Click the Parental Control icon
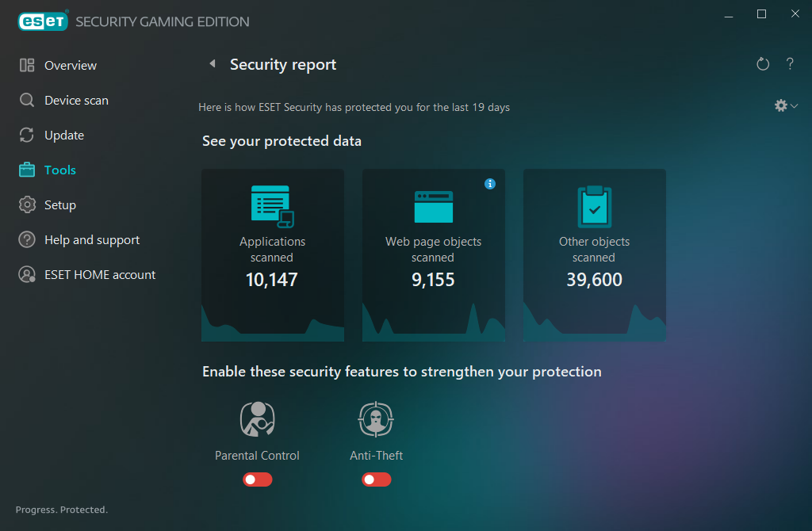The width and height of the screenshot is (812, 531). 258,419
